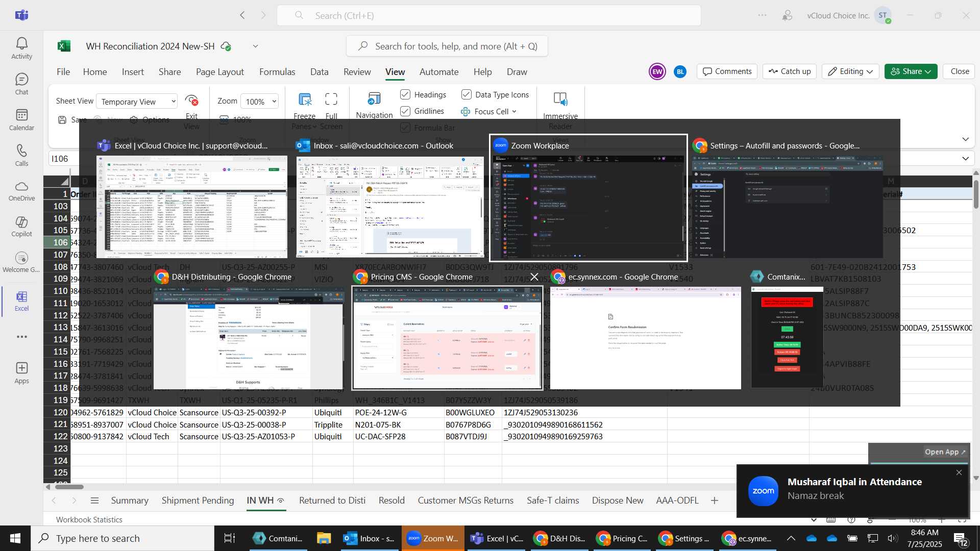Open the Windows Start menu

pos(15,538)
